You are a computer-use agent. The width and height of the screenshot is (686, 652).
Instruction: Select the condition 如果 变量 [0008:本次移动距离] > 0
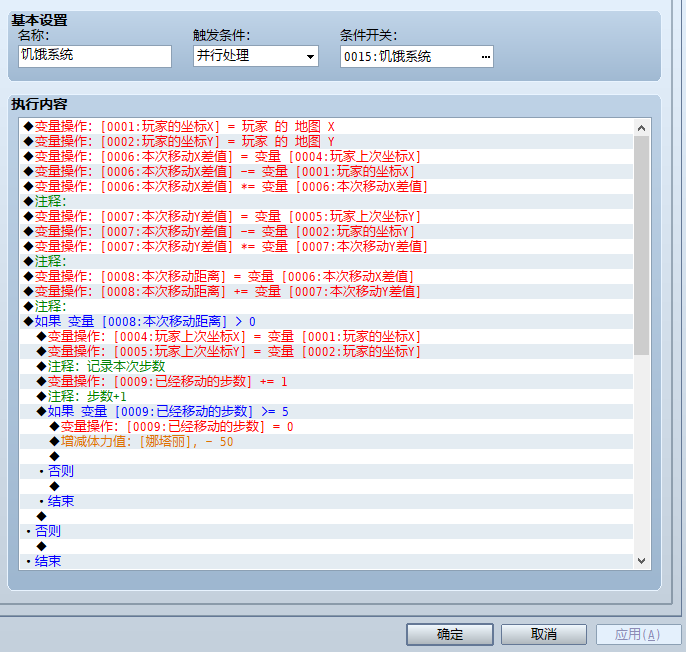326,322
